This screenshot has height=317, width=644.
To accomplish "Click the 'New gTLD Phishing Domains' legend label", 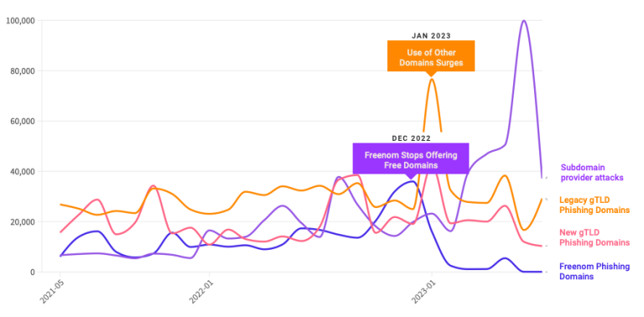I will (x=595, y=237).
